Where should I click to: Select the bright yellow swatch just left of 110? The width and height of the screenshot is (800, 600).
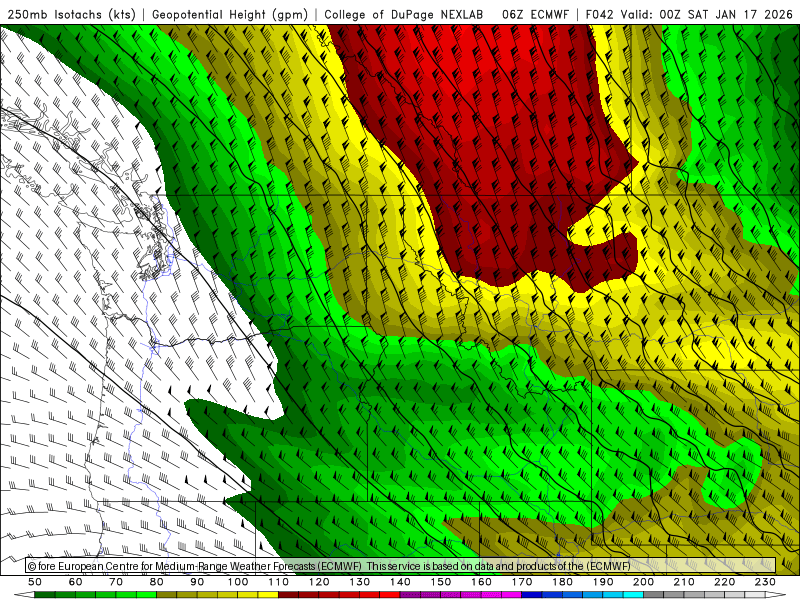tap(268, 595)
